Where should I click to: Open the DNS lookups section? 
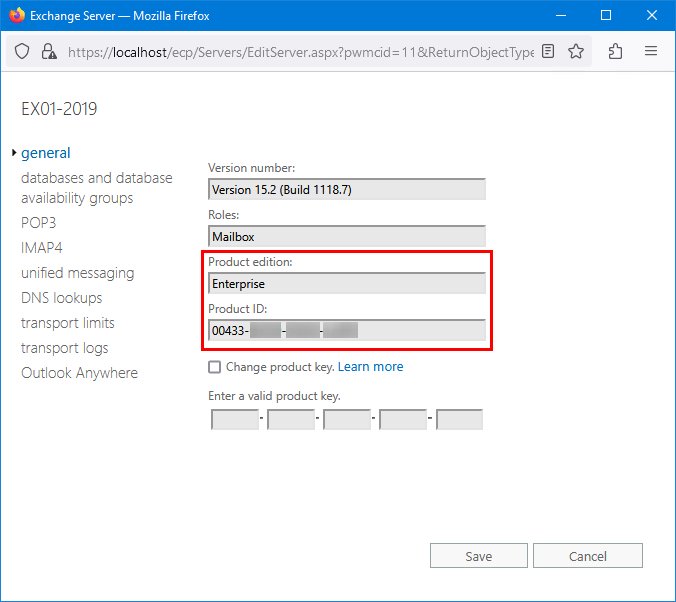tap(62, 298)
